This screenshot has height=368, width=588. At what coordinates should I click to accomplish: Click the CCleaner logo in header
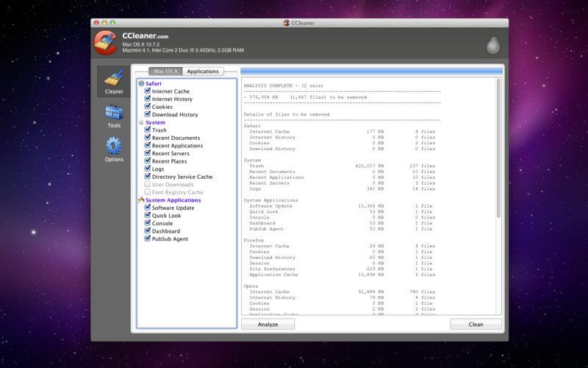(105, 43)
